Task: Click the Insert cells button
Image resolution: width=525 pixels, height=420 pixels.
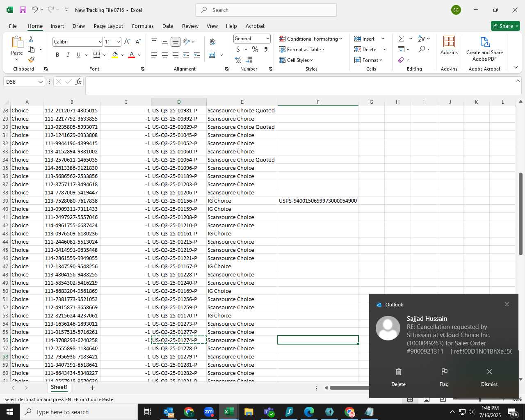Action: [365, 39]
